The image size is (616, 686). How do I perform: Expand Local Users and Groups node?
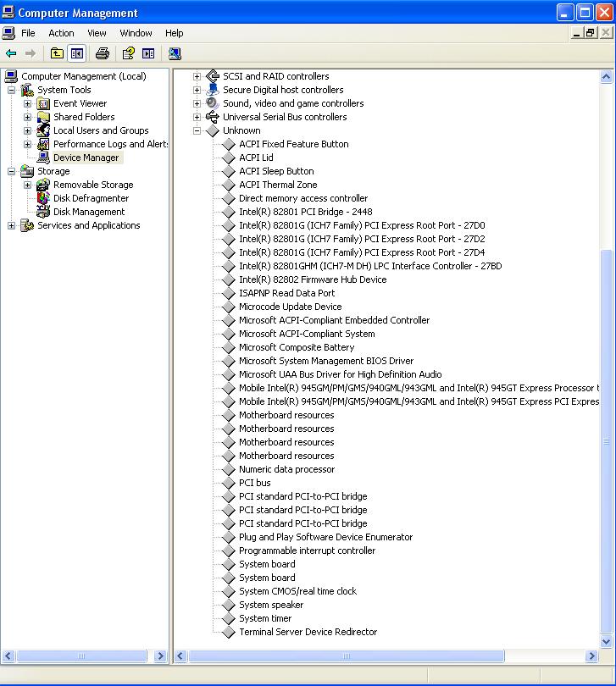[x=28, y=130]
